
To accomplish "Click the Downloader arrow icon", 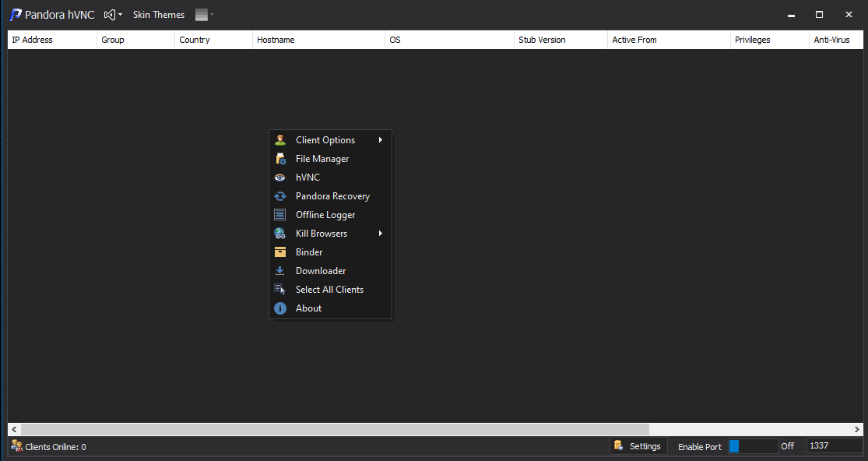I will click(280, 271).
